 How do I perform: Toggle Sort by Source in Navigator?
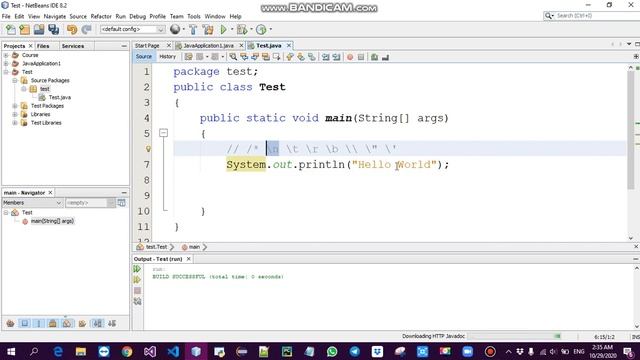coord(112,324)
